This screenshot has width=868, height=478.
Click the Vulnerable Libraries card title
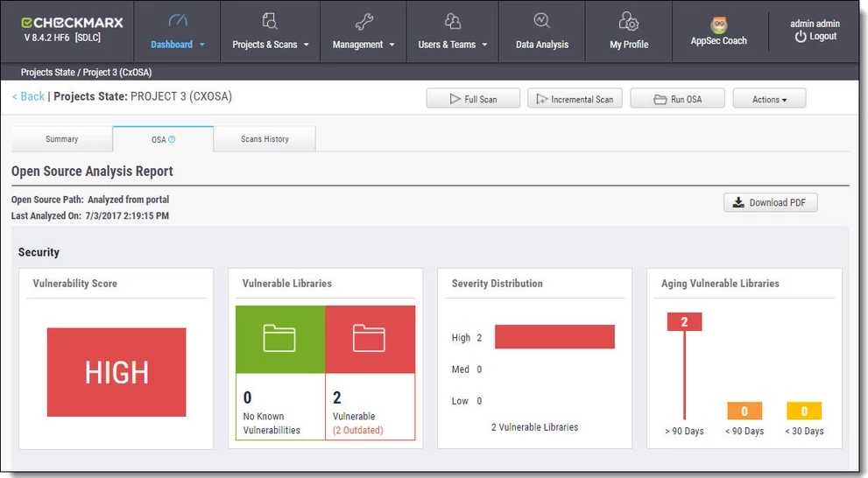point(286,284)
